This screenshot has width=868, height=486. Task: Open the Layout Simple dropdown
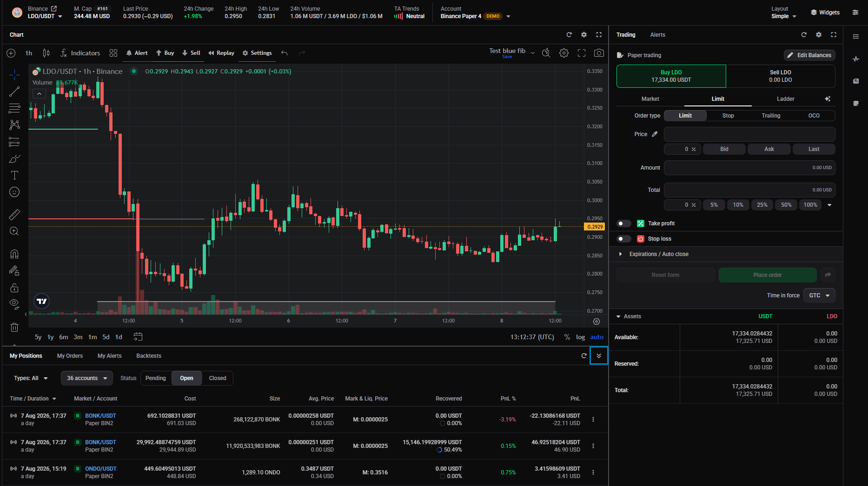tap(784, 16)
